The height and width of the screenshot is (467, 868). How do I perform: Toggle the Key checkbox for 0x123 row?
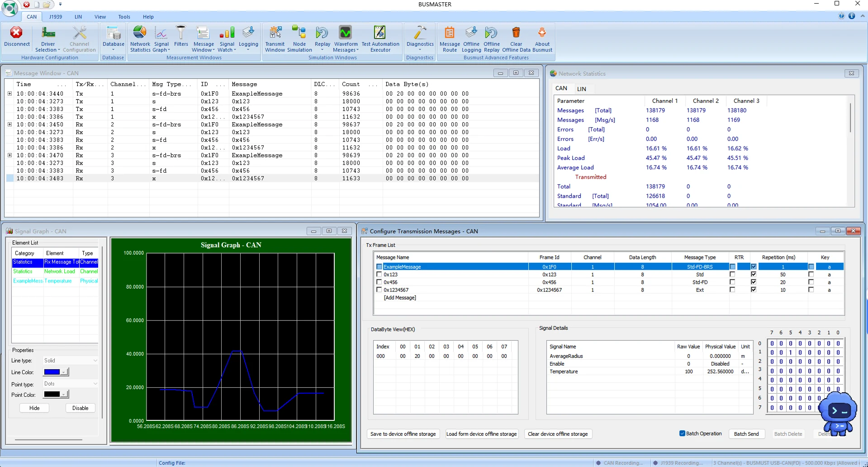pyautogui.click(x=811, y=274)
